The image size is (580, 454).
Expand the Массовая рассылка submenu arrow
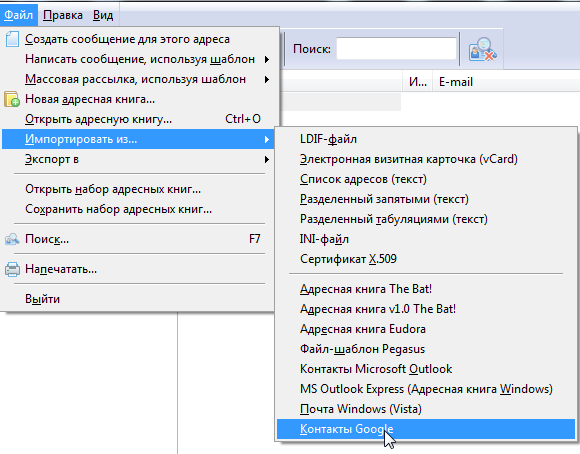pyautogui.click(x=267, y=79)
